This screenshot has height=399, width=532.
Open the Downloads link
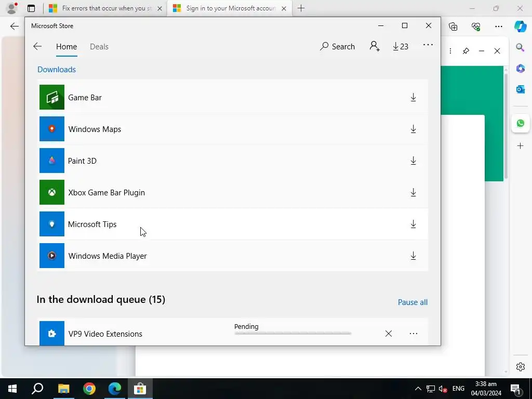click(x=57, y=69)
